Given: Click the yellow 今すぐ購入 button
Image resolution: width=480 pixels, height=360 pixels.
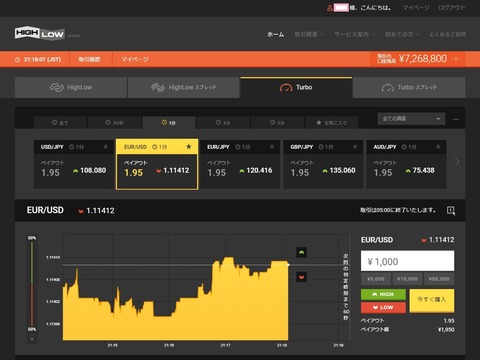Looking at the screenshot, I should tap(432, 300).
